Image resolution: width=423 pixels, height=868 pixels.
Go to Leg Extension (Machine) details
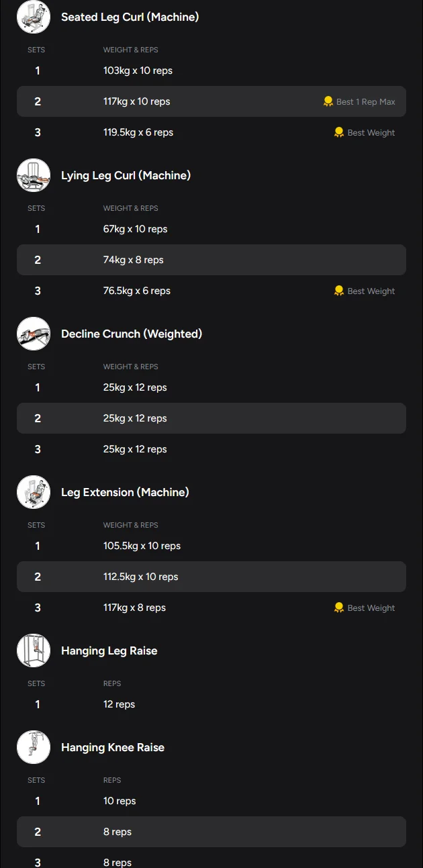click(x=125, y=492)
